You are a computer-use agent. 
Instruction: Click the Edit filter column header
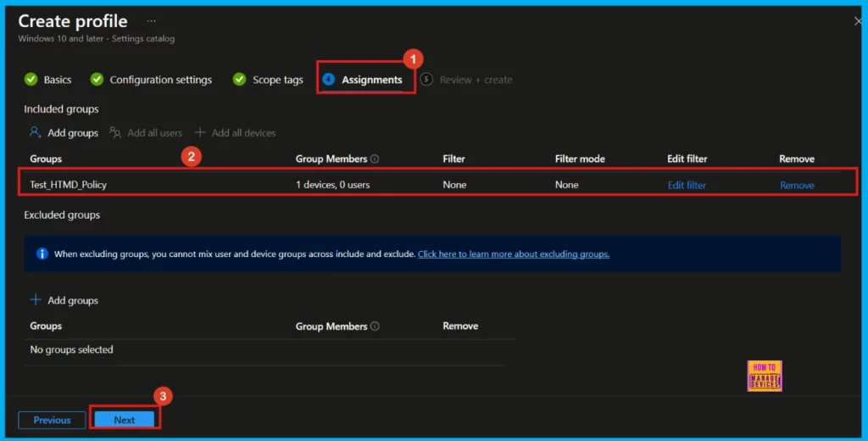pyautogui.click(x=687, y=159)
